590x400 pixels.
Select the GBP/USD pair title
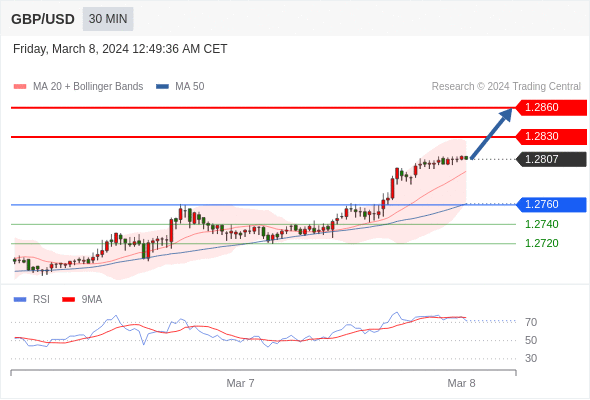pos(43,19)
